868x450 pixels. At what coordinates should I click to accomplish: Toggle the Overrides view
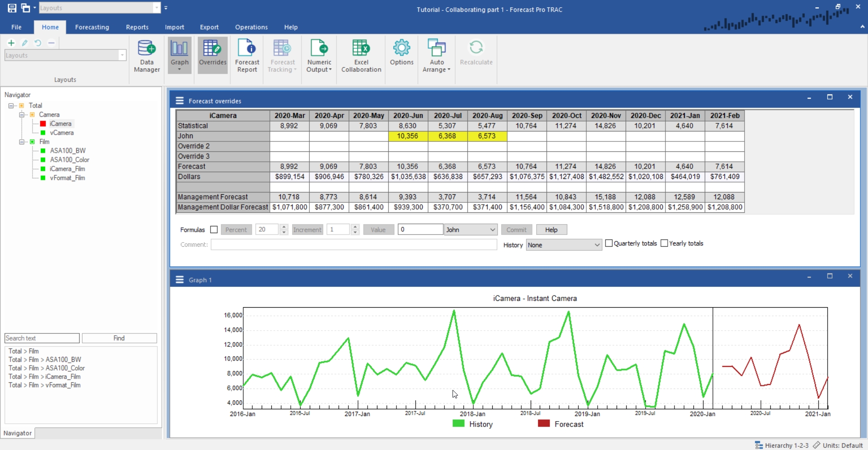pyautogui.click(x=212, y=56)
